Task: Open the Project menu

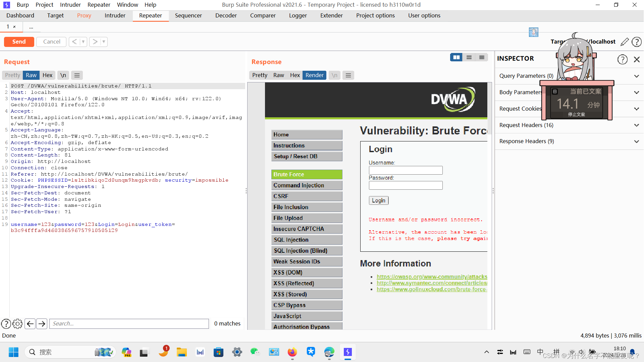Action: pyautogui.click(x=44, y=5)
